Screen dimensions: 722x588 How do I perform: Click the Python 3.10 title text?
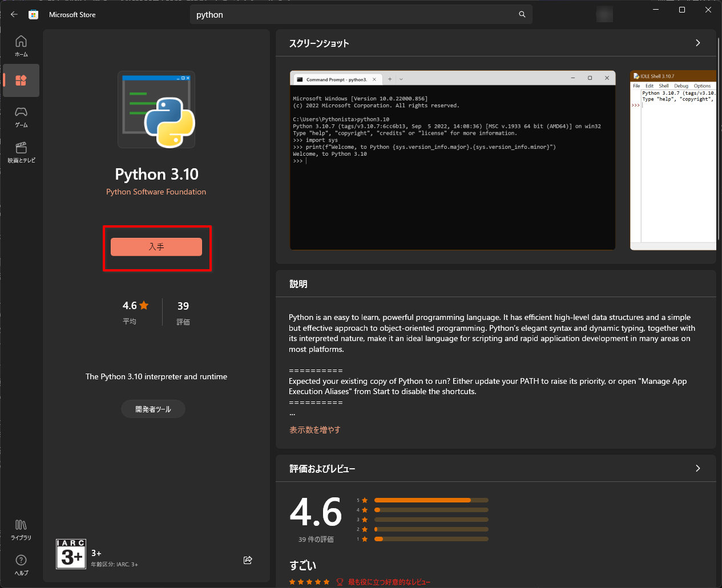156,174
